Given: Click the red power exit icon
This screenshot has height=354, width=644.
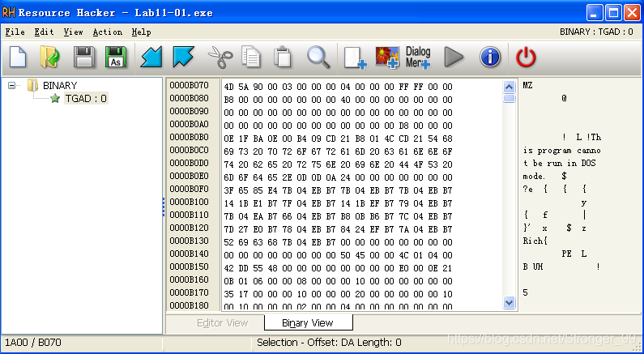Looking at the screenshot, I should click(x=526, y=57).
